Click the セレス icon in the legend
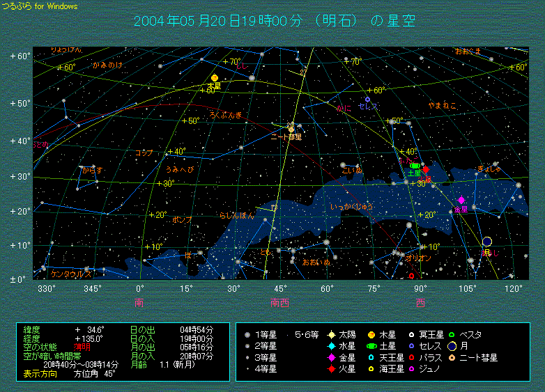 tap(411, 346)
